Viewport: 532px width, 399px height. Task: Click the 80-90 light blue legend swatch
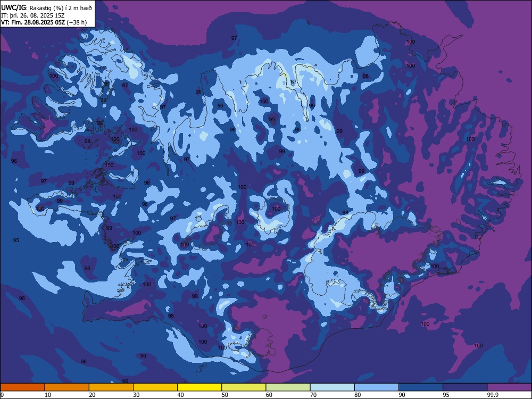pyautogui.click(x=377, y=387)
